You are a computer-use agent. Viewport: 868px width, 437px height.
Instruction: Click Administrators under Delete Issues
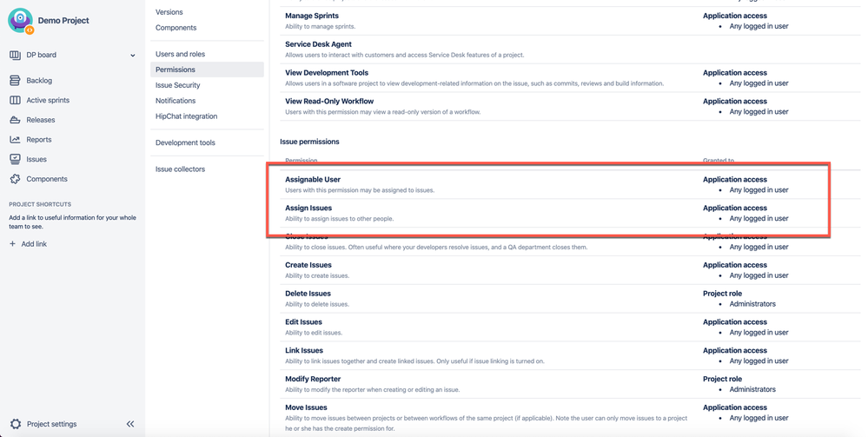[752, 304]
